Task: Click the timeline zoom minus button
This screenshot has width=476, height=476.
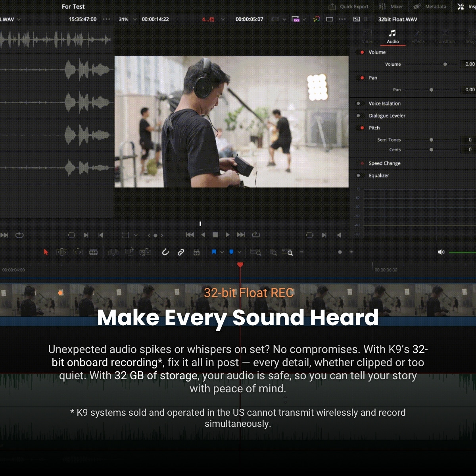Action: tap(301, 252)
